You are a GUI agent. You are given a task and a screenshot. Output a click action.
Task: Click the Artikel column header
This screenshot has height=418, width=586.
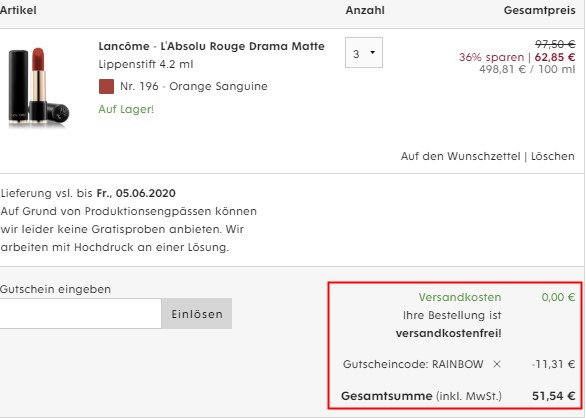(x=18, y=10)
